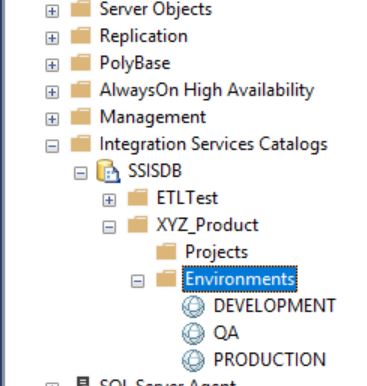Expand the Management node
Screen dimensions: 367x386
pyautogui.click(x=52, y=119)
